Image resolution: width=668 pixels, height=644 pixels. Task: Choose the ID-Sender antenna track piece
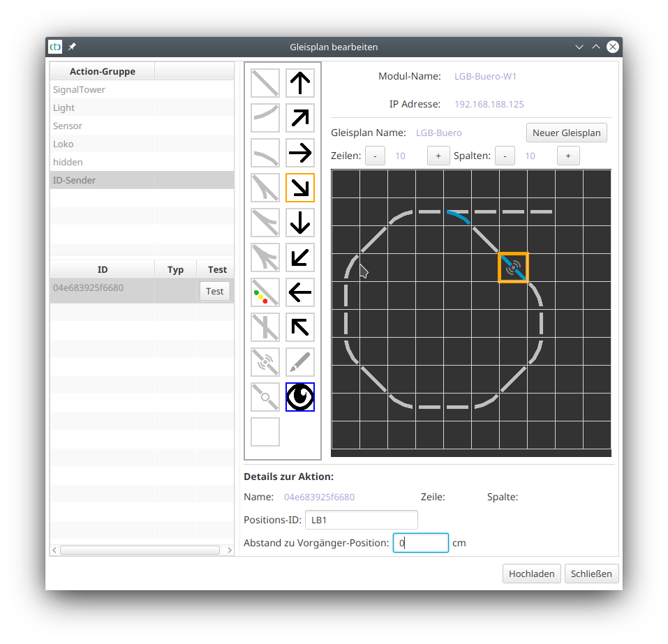point(265,362)
